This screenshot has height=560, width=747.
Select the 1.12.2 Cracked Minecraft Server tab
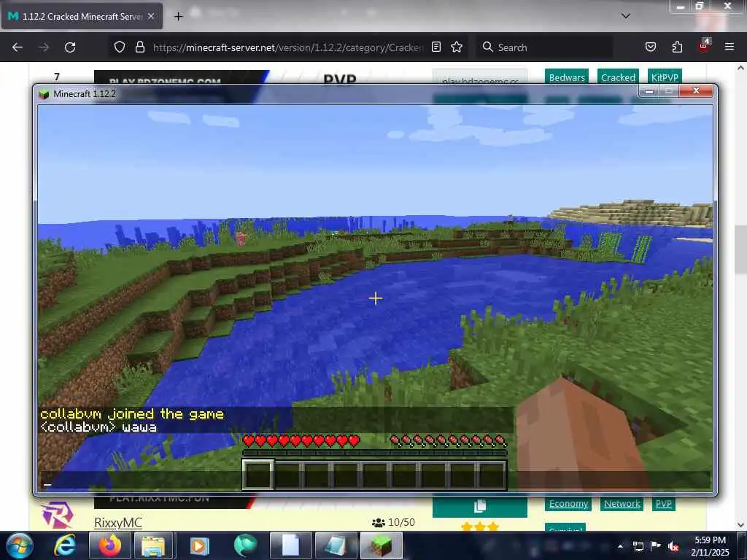tap(82, 16)
